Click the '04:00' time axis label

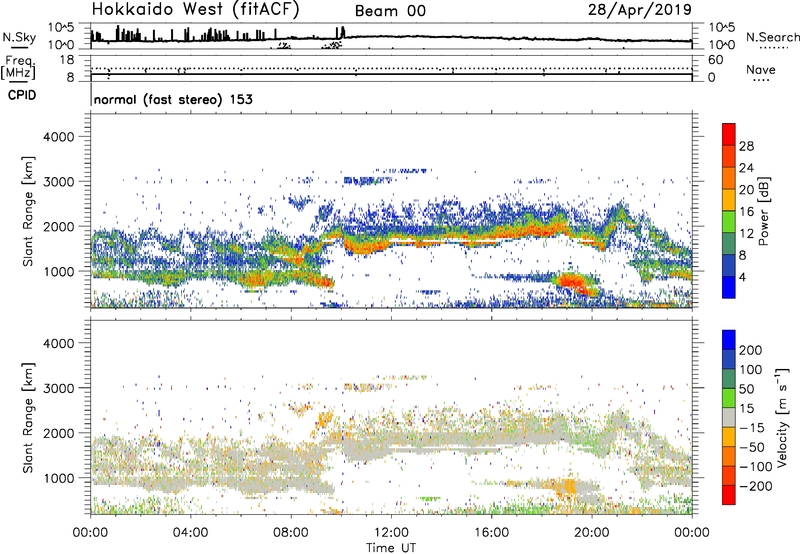[x=191, y=533]
